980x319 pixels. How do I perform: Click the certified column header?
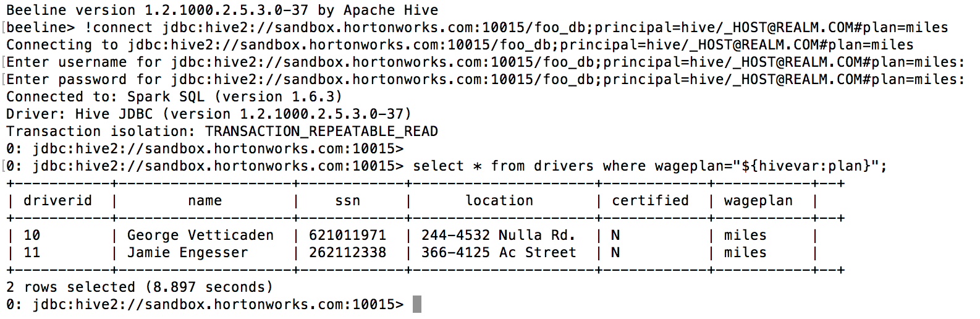point(649,201)
